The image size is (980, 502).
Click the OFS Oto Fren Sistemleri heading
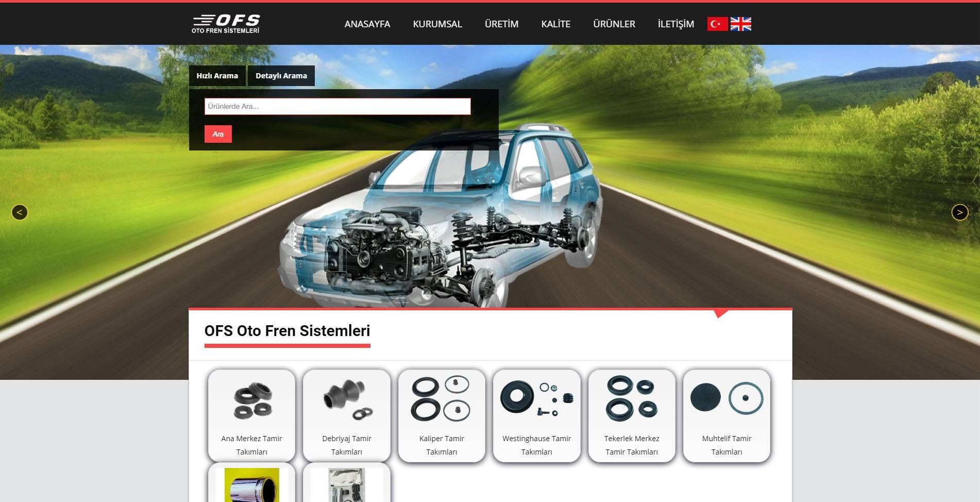point(287,331)
